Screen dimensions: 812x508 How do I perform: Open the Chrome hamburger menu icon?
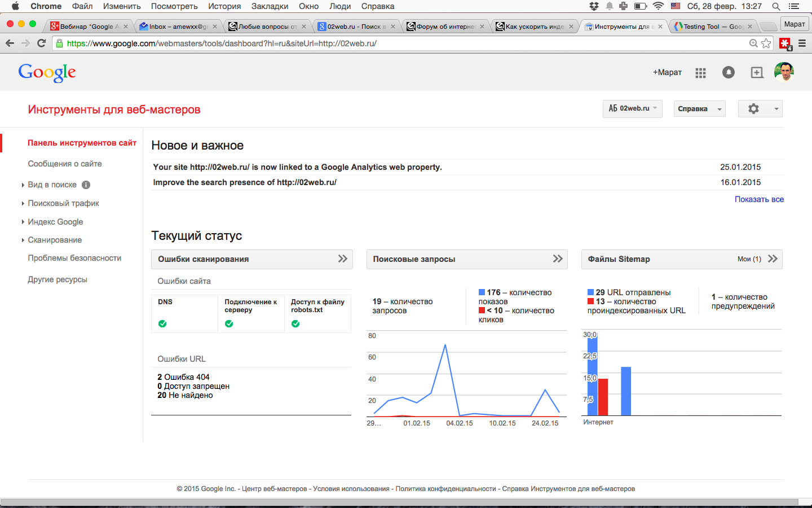point(802,43)
